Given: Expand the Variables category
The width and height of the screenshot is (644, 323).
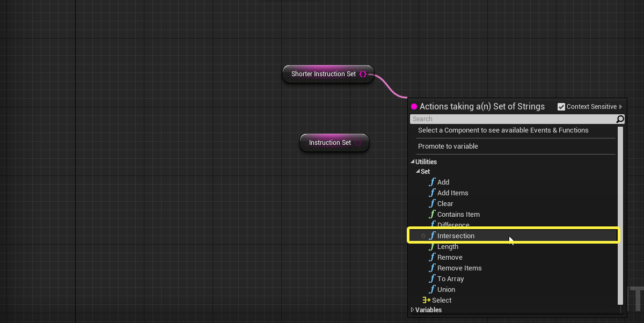Looking at the screenshot, I should point(413,310).
